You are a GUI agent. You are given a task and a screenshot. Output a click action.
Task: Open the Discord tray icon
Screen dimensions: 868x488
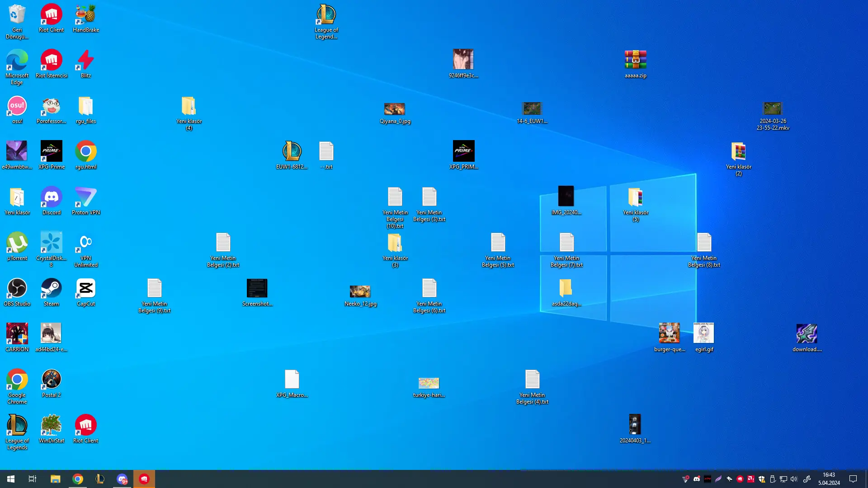697,479
